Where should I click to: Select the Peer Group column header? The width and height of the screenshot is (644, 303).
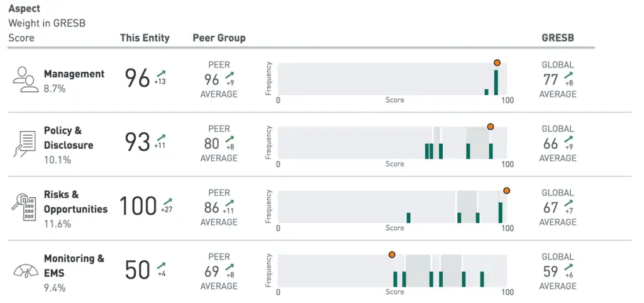tap(219, 38)
